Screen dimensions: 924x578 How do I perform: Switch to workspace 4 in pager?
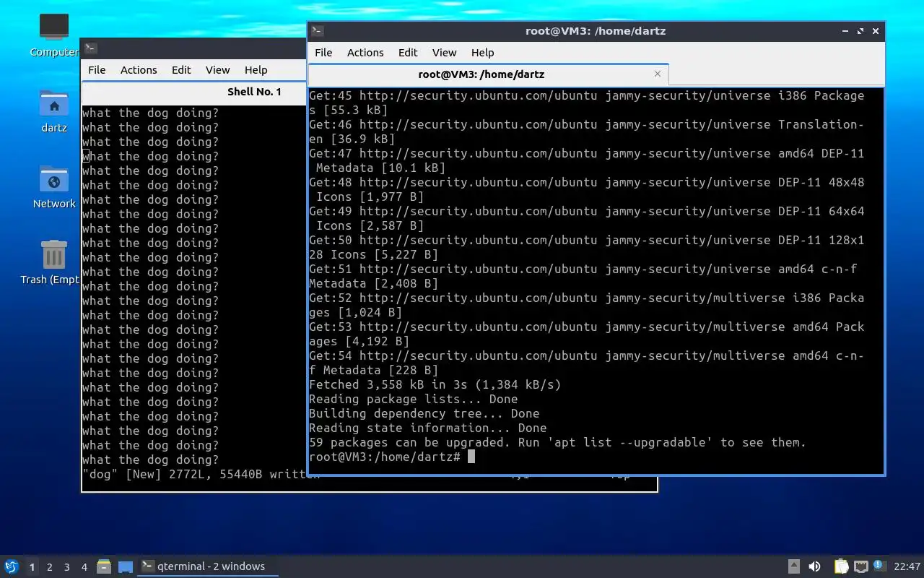84,567
